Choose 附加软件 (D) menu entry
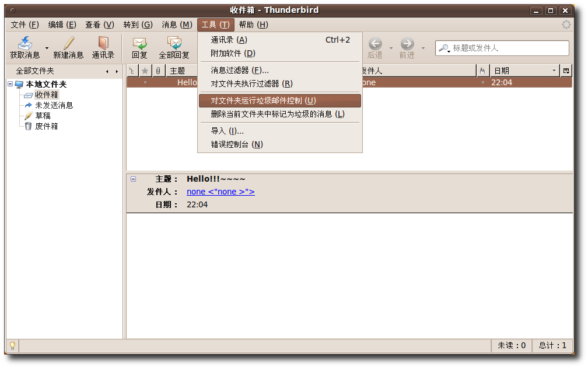The image size is (588, 368). pos(280,53)
